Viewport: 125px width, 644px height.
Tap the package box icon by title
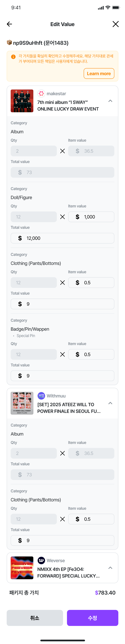coord(9,42)
